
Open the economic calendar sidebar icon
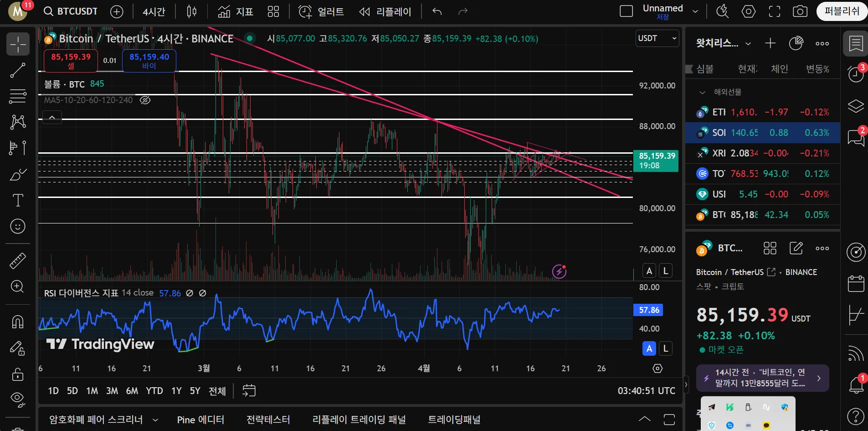(x=856, y=284)
